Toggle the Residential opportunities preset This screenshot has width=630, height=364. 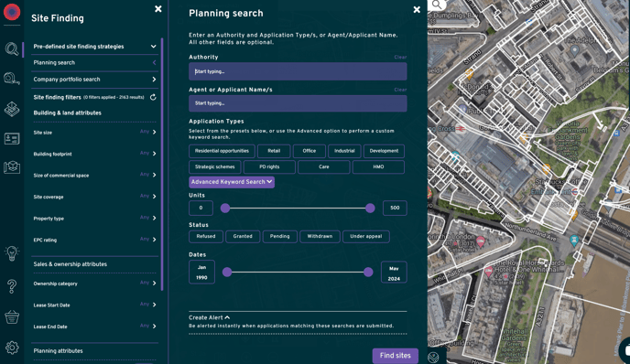(x=222, y=151)
